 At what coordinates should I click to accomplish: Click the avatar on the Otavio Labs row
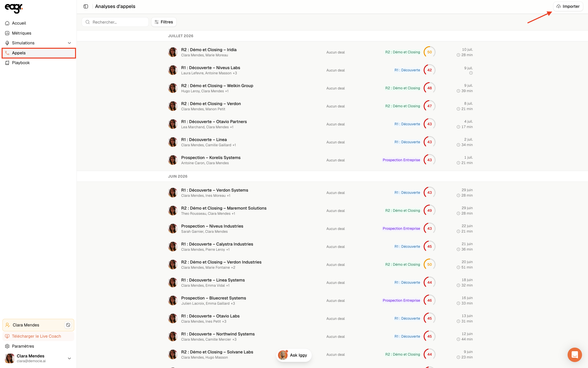tap(173, 318)
